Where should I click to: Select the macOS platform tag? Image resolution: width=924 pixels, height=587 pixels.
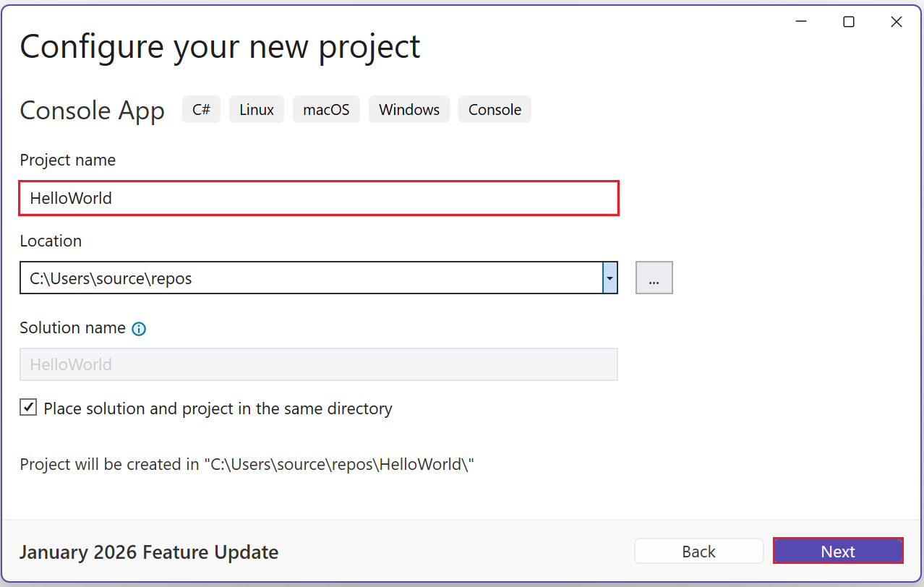pos(326,109)
